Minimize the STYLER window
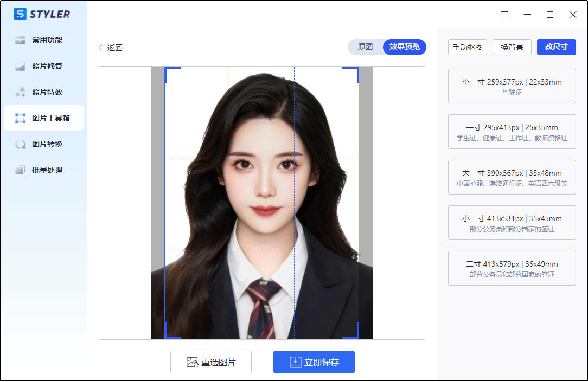 coord(527,15)
